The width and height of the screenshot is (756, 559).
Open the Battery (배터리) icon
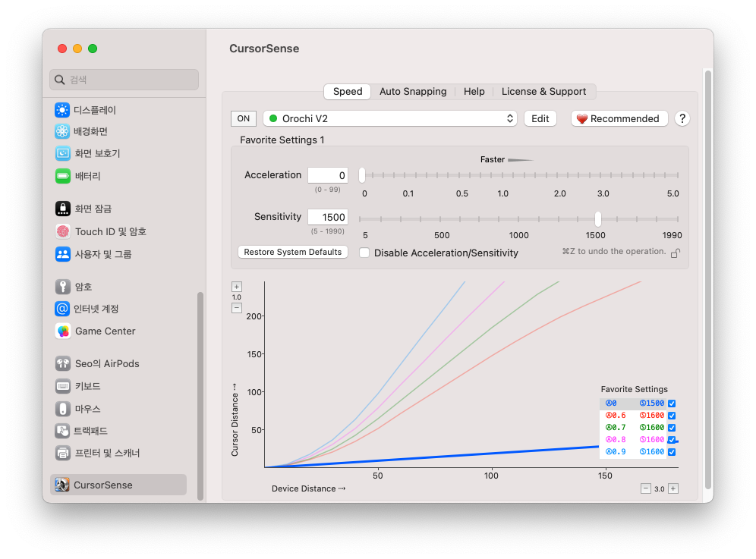62,176
